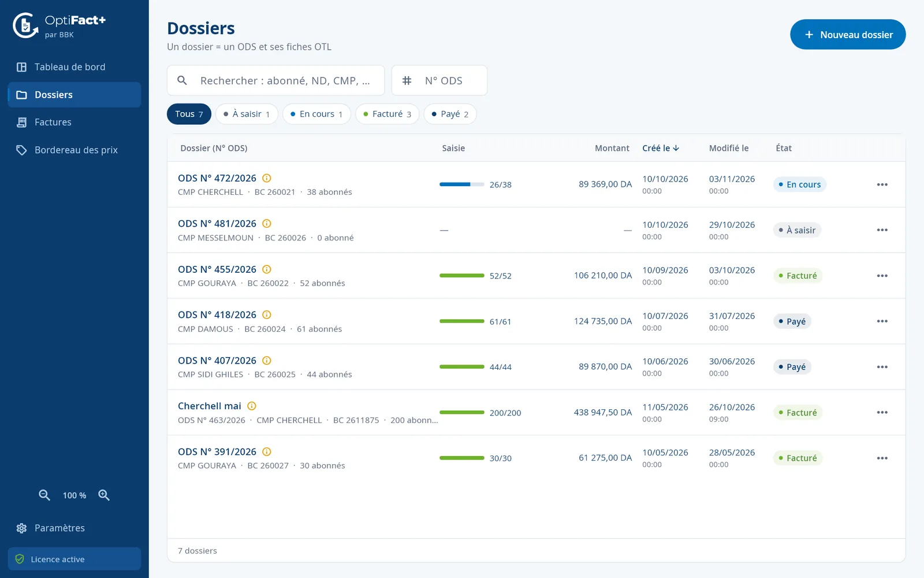This screenshot has width=924, height=578.
Task: Open more options for Cherchell mai row
Action: pos(882,413)
